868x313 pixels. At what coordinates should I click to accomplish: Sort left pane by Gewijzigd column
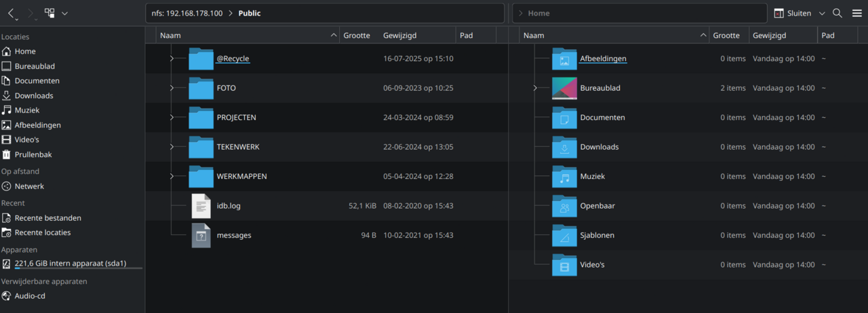(x=399, y=35)
